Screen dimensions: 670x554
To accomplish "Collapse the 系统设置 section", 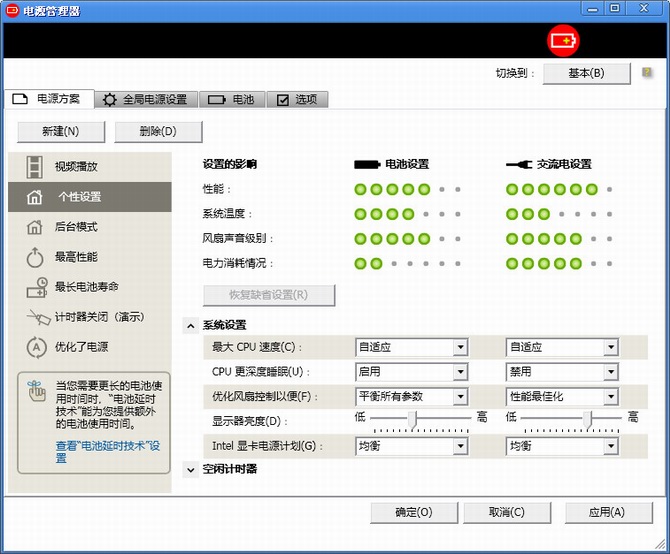I will point(191,325).
